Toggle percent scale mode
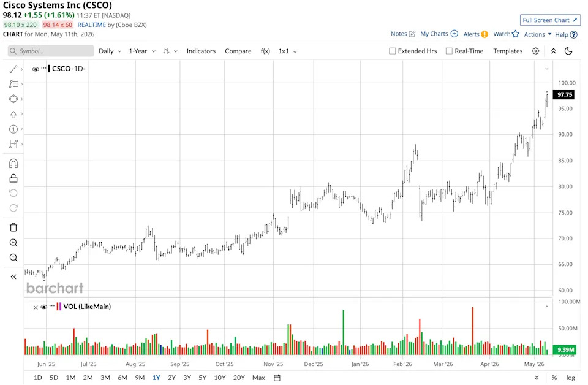 tap(554, 378)
